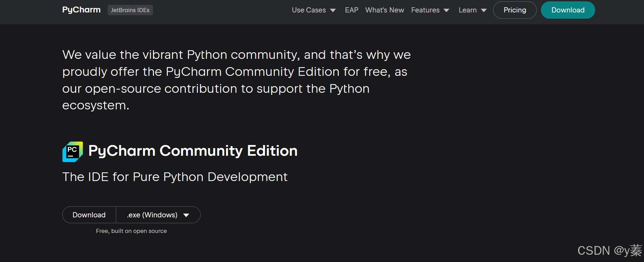Click "The IDE for Pure Python Development" subtitle
Screen dimensions: 644x262
175,177
